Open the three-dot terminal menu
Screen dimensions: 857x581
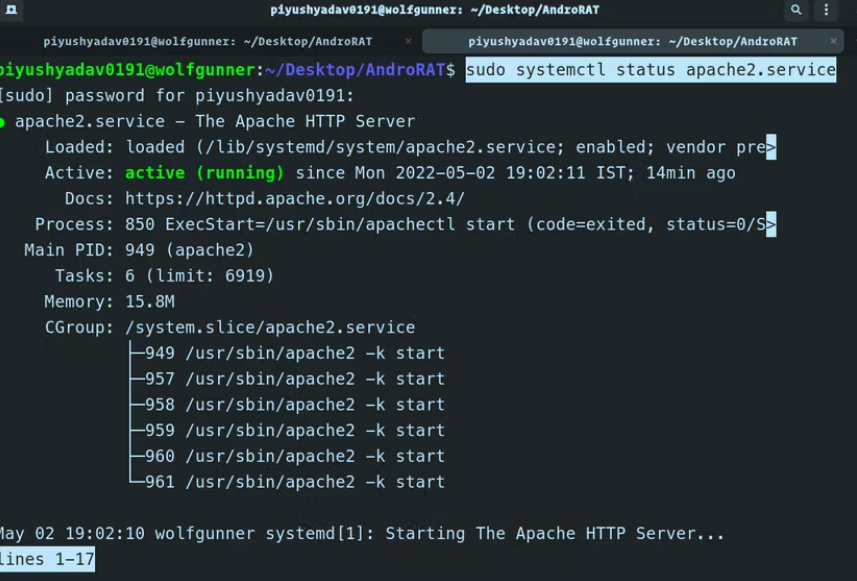pos(826,10)
